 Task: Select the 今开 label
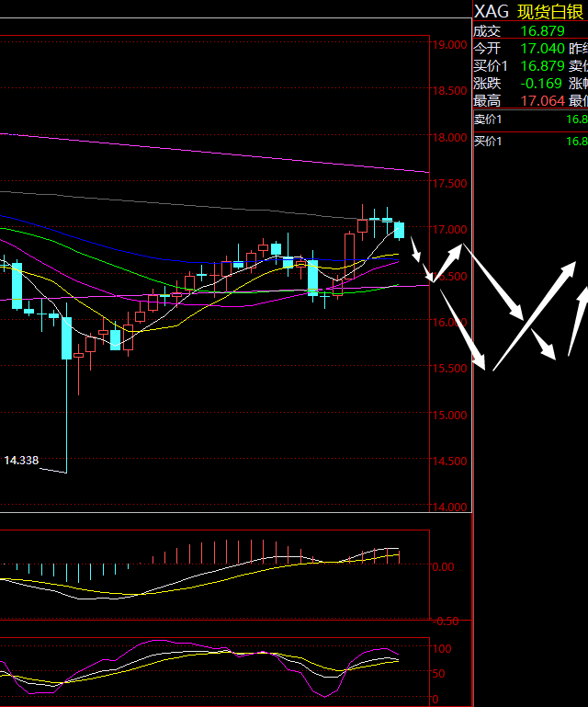[x=487, y=48]
